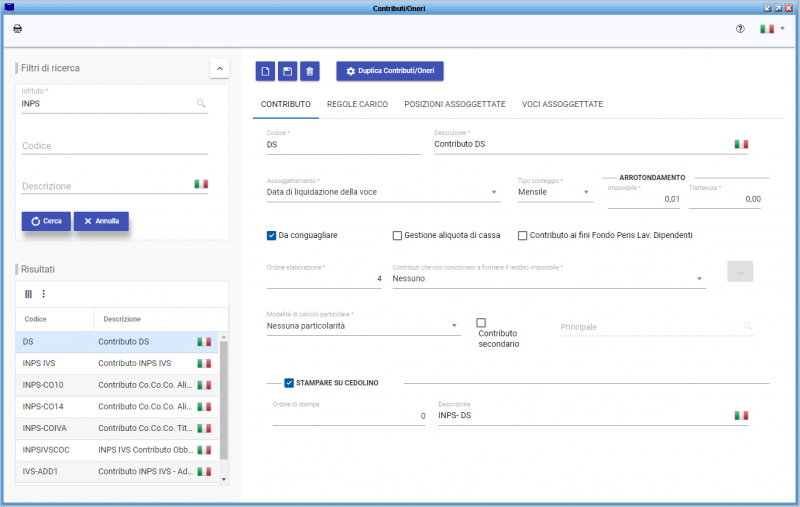The width and height of the screenshot is (800, 507).
Task: Expand the Tipo conteggio dropdown
Action: (586, 193)
